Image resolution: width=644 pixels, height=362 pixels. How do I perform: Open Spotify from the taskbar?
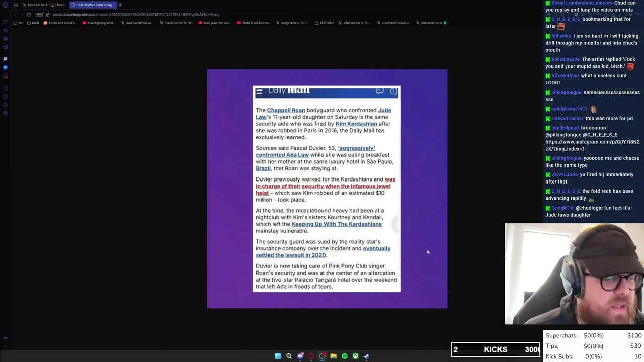click(x=344, y=356)
